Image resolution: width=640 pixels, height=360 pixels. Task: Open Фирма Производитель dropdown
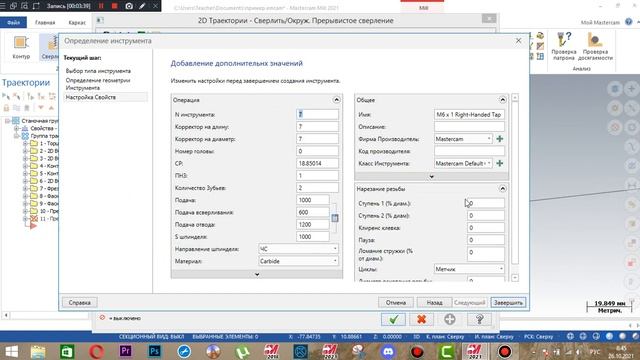[x=463, y=139]
